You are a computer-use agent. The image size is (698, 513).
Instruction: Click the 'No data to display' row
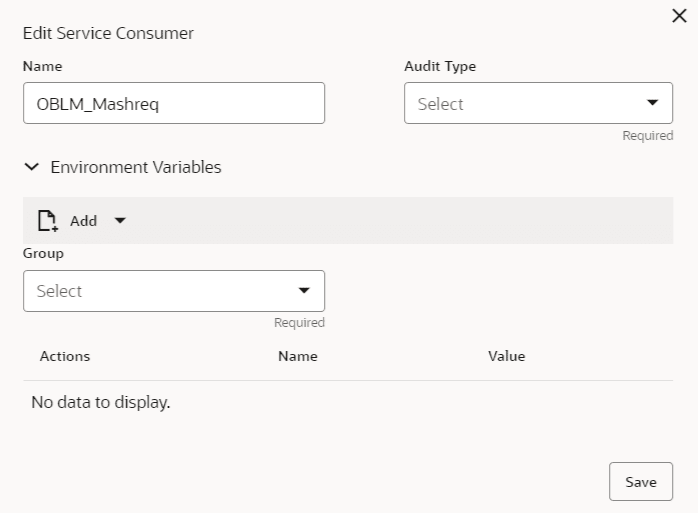coord(101,404)
